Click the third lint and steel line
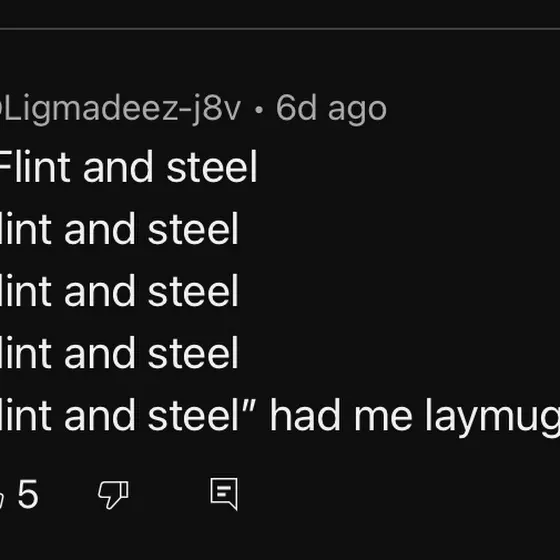Screen dimensions: 560x560 pos(119,291)
